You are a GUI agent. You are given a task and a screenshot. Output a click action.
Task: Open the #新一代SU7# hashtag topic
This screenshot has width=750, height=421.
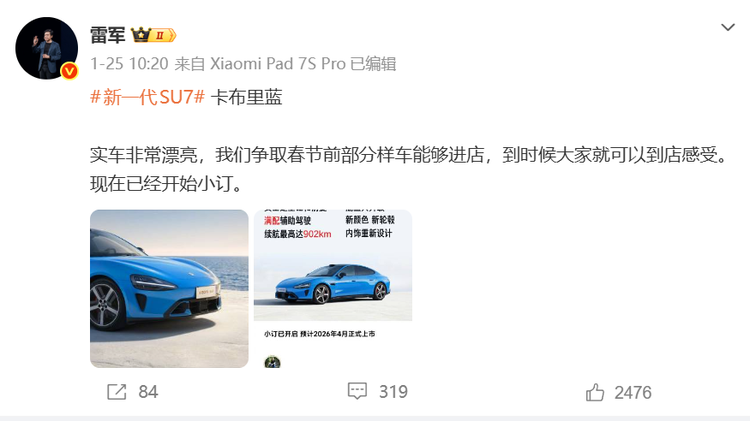point(147,97)
